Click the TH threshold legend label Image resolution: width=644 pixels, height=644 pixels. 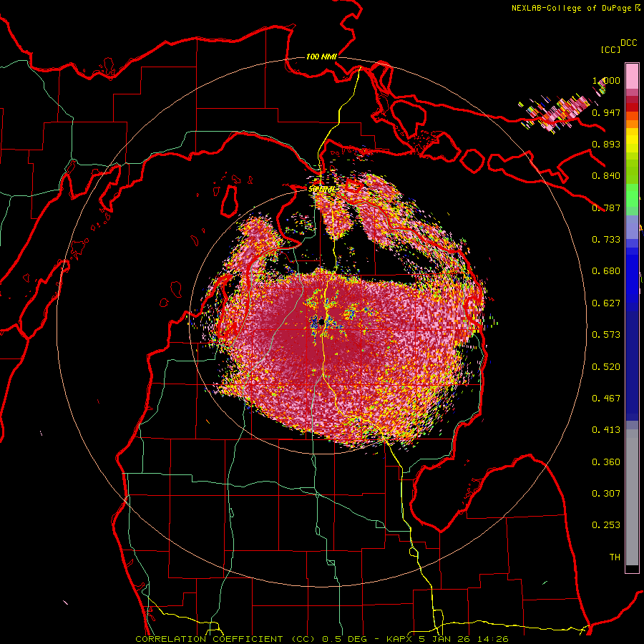coord(615,557)
